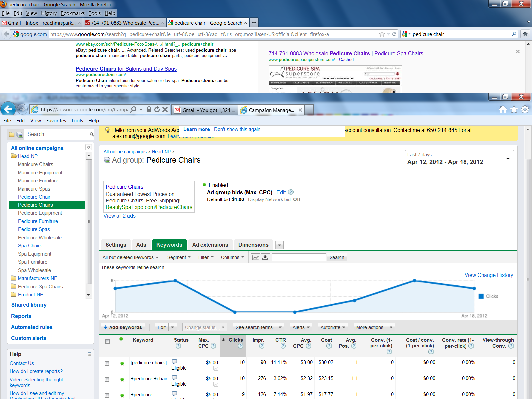Click the IE Favorites star icon
This screenshot has height=399, width=532.
[514, 110]
